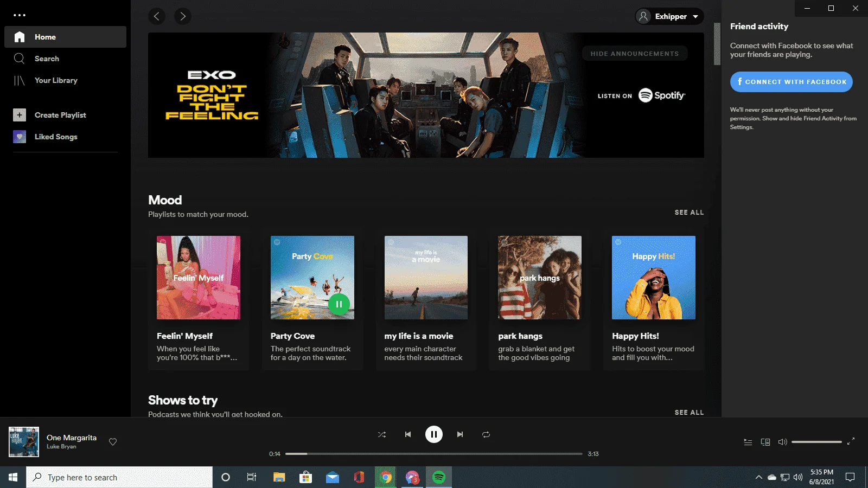Click the OneDrive cloud tray icon
Screen dimensions: 868x488
[x=771, y=477]
